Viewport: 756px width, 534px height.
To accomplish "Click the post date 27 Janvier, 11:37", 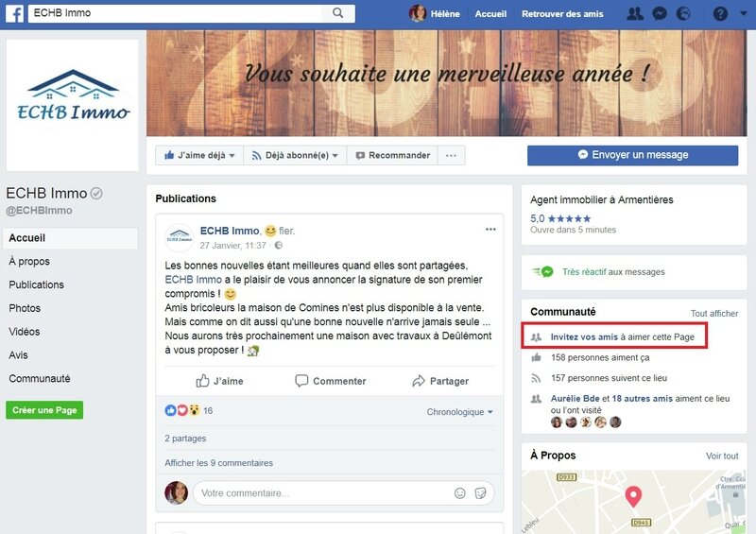I will click(x=232, y=246).
